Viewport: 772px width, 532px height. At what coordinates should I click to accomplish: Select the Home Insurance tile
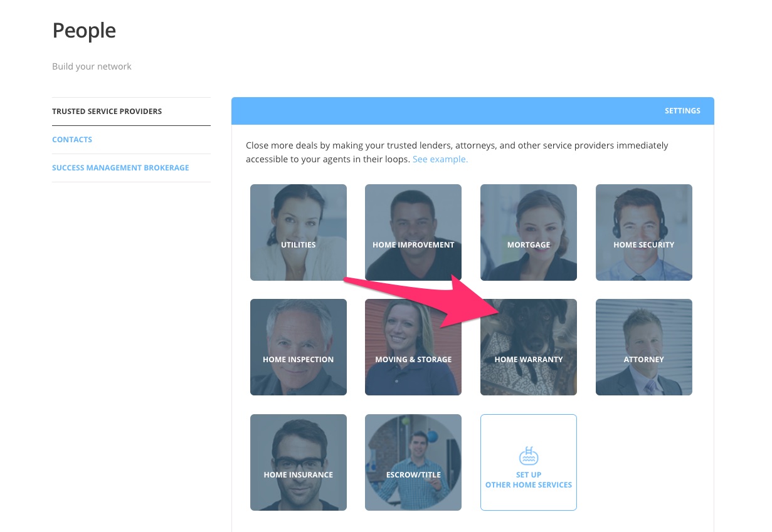[x=298, y=462]
